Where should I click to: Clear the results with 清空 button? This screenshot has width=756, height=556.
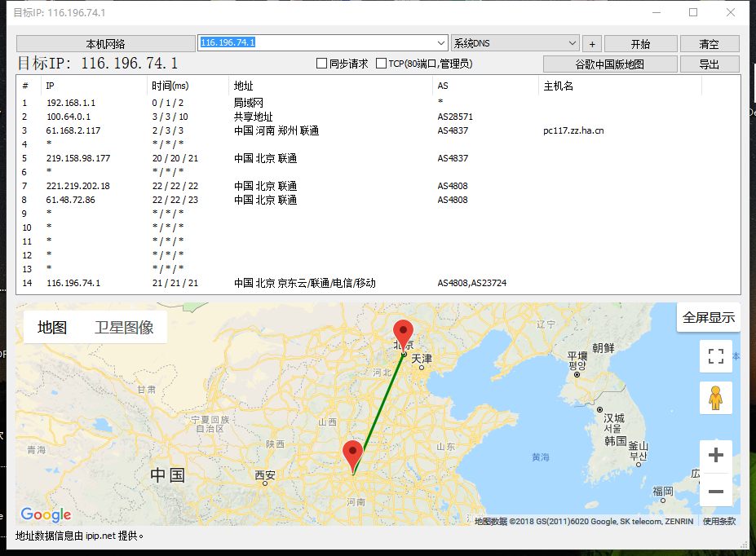pos(710,44)
